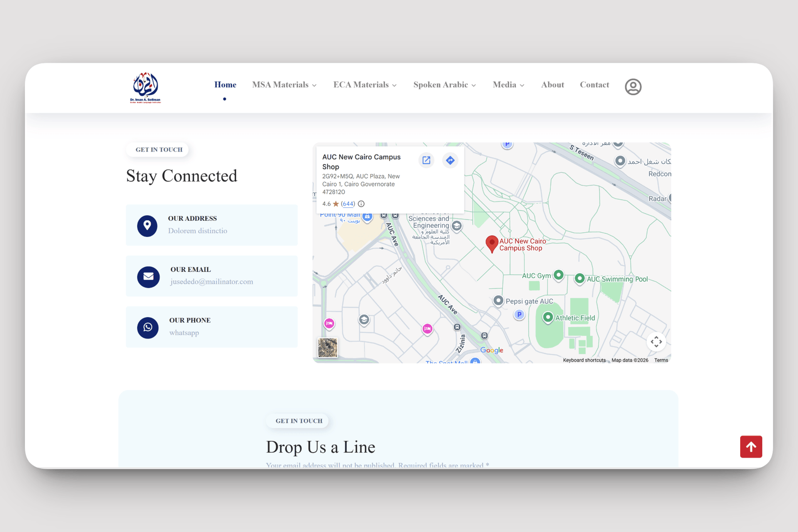Open the map Terms link
The height and width of the screenshot is (532, 798).
tap(661, 360)
